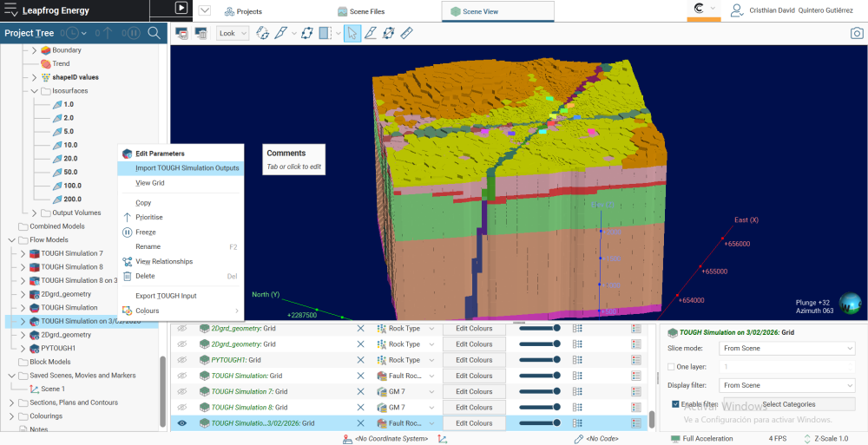Expand the Sections, Plans and Contours folder

(x=11, y=402)
